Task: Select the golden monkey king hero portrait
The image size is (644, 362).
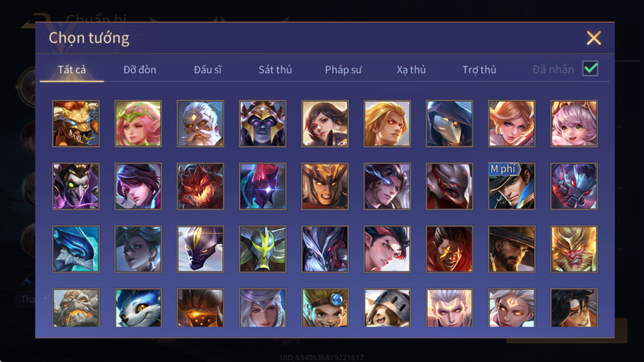Action: [574, 249]
